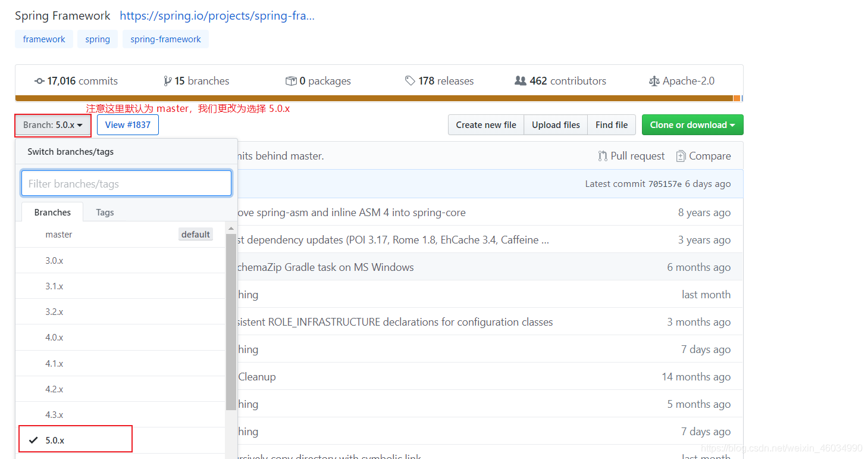Viewport: 868px width, 459px height.
Task: Select the 4.2.x branch
Action: pyautogui.click(x=121, y=389)
